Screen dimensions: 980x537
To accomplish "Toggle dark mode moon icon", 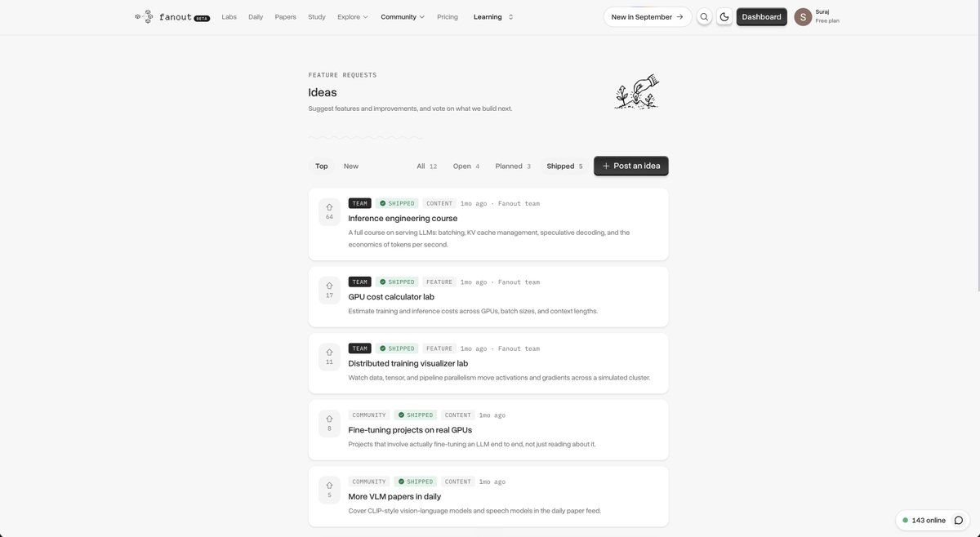I will click(x=724, y=16).
